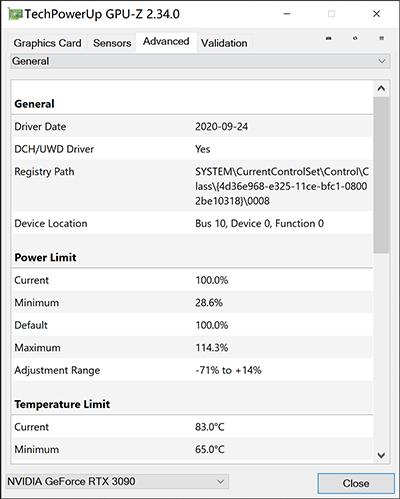This screenshot has width=400, height=499.
Task: Select the Registry Path value text
Action: 282,186
